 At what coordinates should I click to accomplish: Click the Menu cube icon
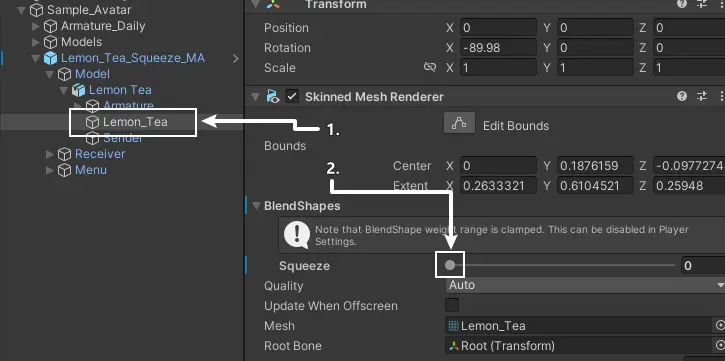click(64, 170)
